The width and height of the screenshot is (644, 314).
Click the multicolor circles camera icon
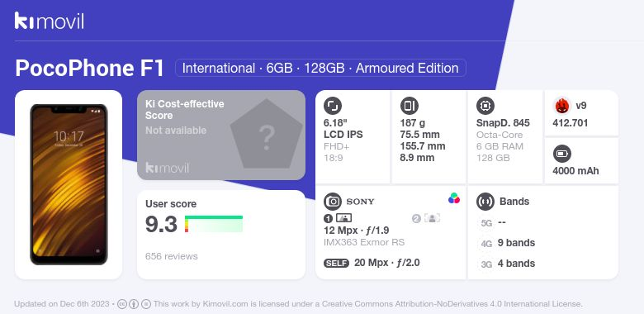[x=454, y=198]
